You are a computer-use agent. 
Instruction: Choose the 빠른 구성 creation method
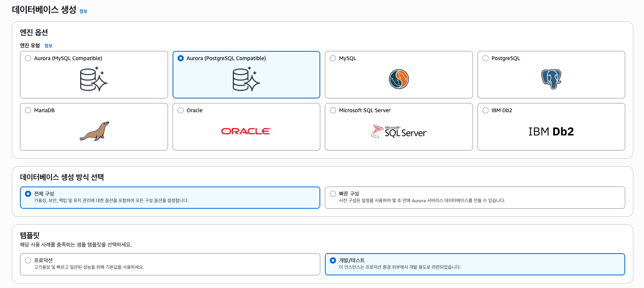click(475, 198)
